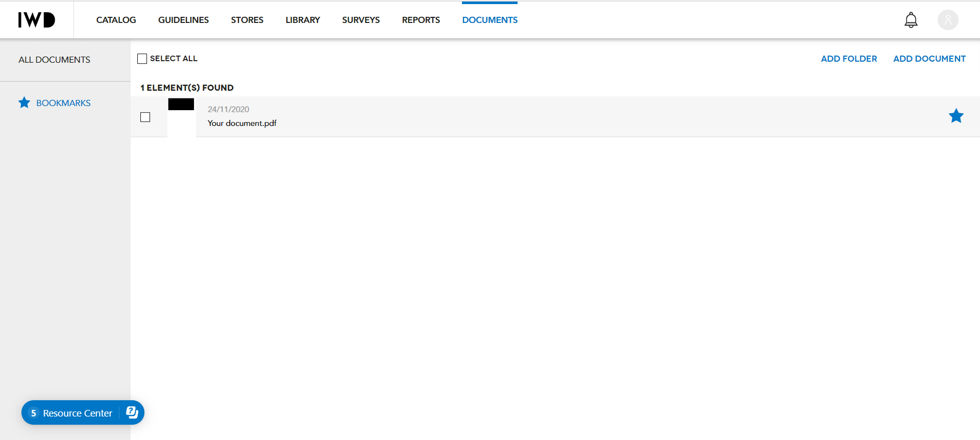980x440 pixels.
Task: Open the Resource Center button
Action: (x=83, y=412)
